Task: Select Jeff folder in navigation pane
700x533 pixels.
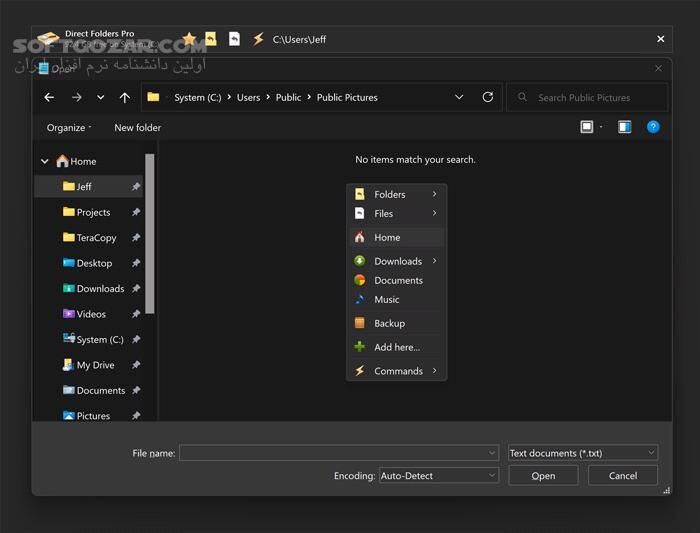Action: [88, 187]
